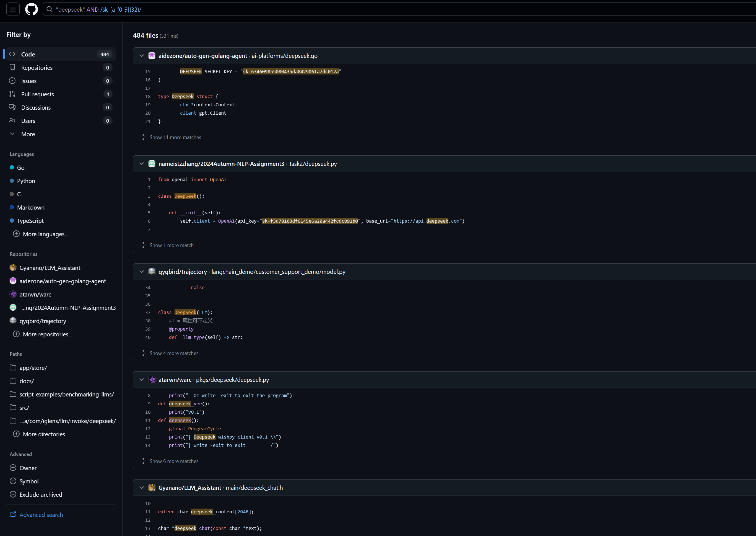Open line 15 in deepseek.go

[x=148, y=72]
